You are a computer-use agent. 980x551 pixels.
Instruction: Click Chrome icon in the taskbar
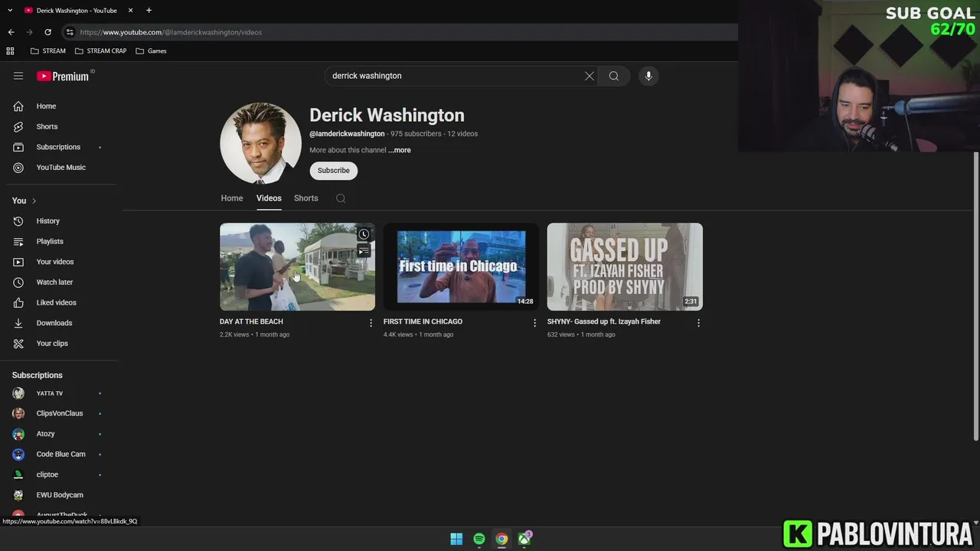point(501,539)
